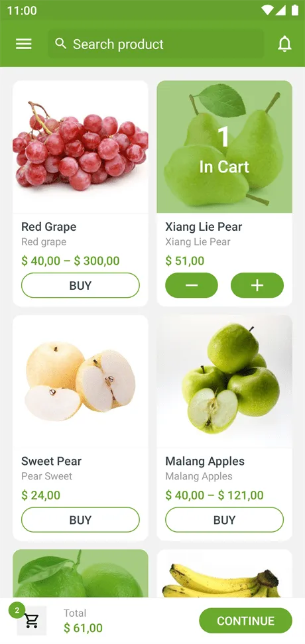Buy the Sweet Pear product
Screen dimensions: 305x644
80,519
